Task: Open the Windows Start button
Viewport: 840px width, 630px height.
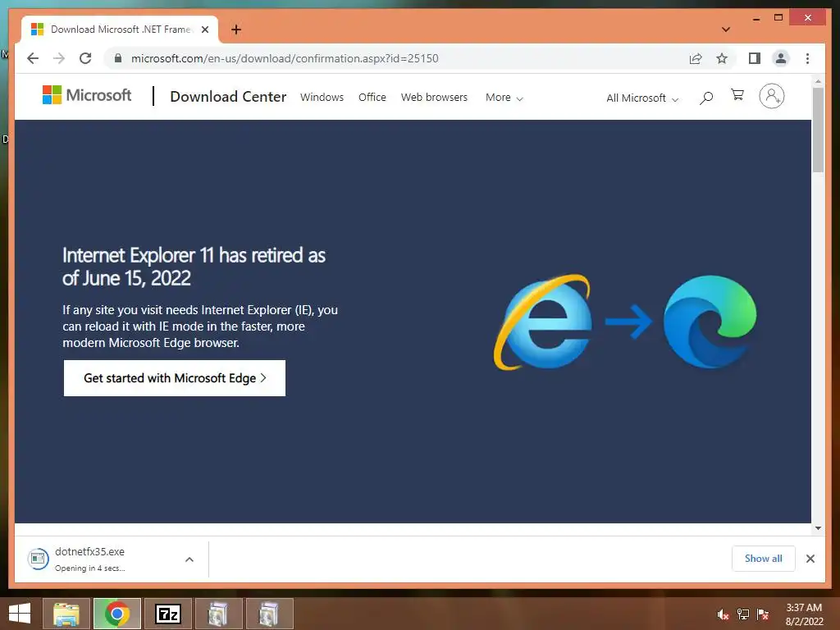Action: [x=20, y=614]
